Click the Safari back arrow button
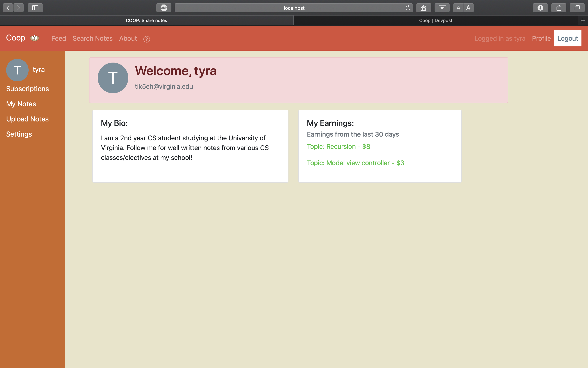Viewport: 588px width, 368px height. 8,8
